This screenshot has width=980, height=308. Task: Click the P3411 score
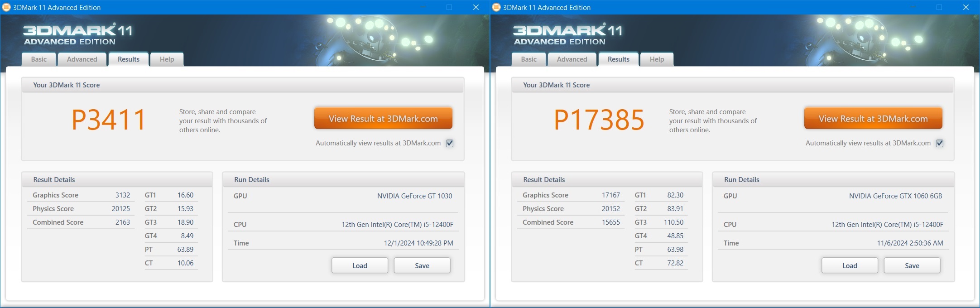109,120
